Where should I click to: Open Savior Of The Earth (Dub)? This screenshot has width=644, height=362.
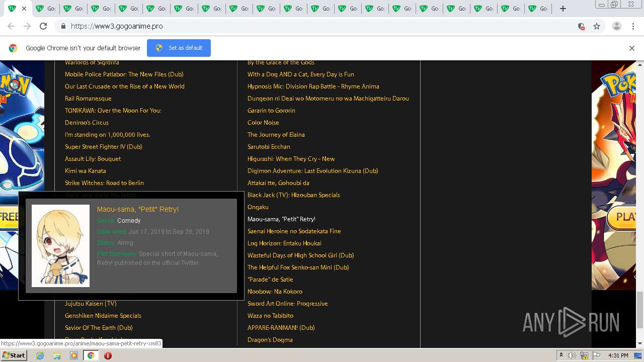click(99, 328)
